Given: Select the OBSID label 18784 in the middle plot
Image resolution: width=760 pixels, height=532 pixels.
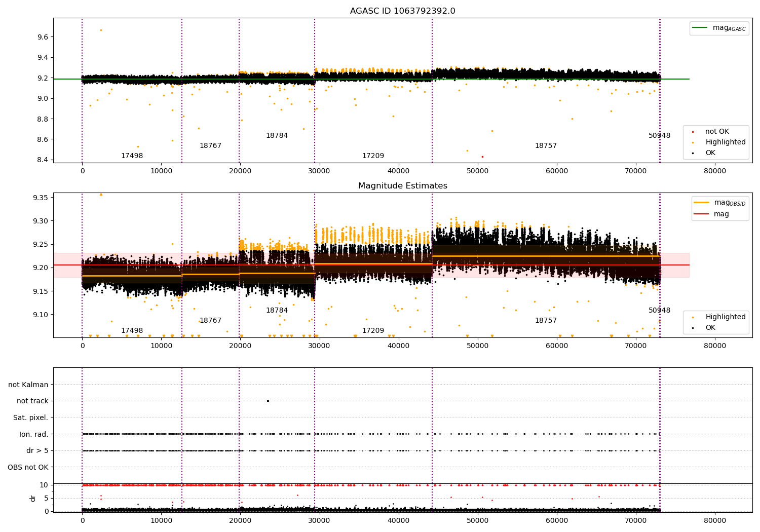Looking at the screenshot, I should 277,311.
